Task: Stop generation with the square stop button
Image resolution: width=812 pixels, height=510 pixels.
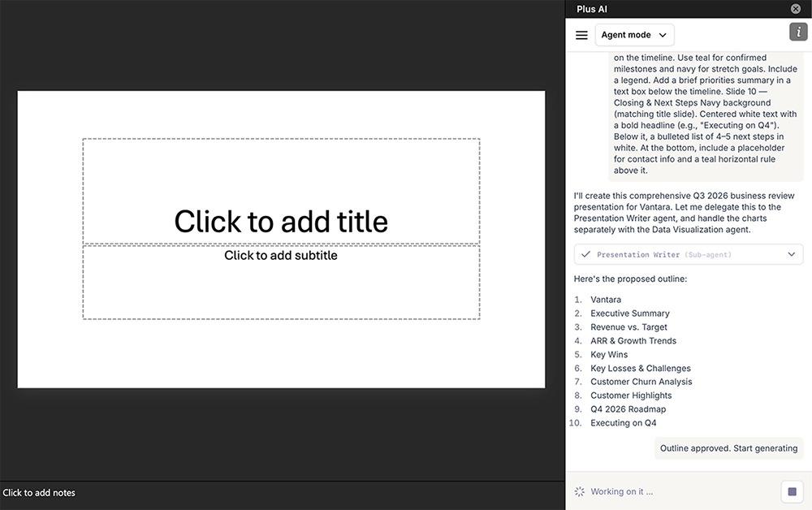Action: click(793, 491)
